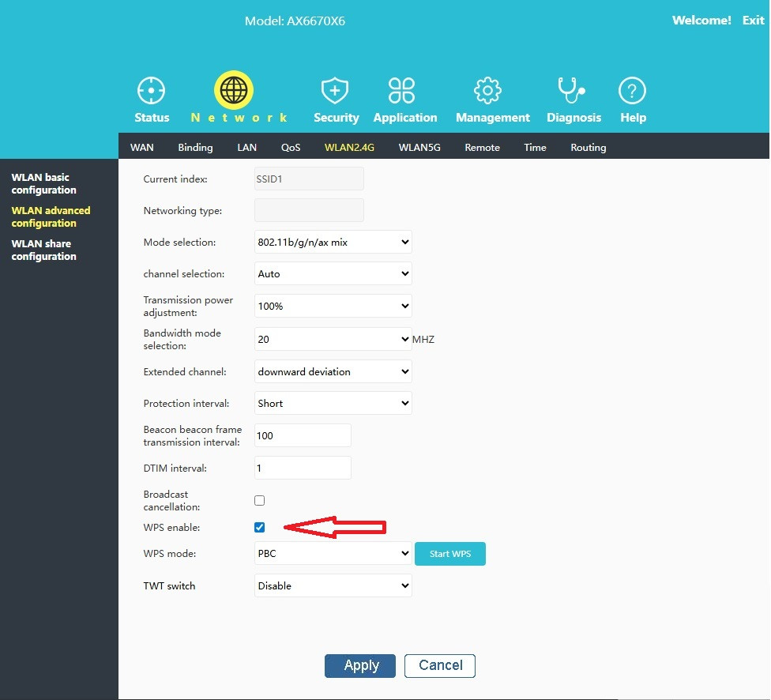Select the Security shield icon

[335, 91]
